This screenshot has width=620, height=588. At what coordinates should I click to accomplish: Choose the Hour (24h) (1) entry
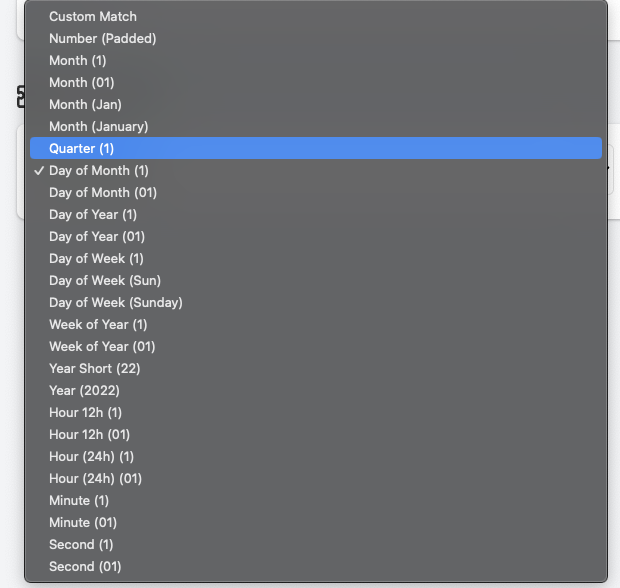point(92,457)
